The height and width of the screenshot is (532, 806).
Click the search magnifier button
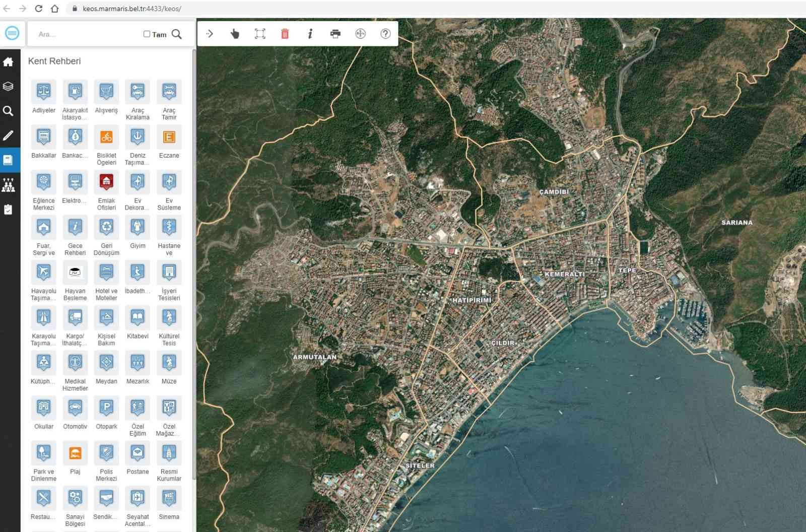pyautogui.click(x=177, y=34)
